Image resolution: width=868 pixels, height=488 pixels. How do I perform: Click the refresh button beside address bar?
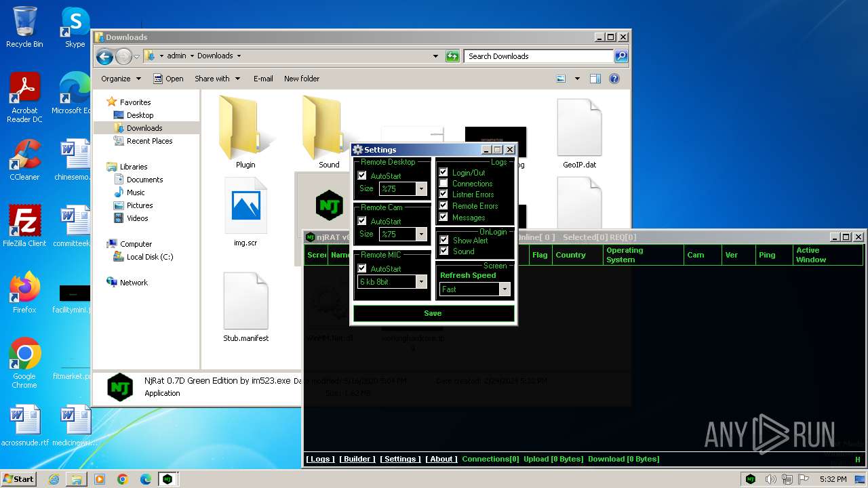(x=452, y=56)
